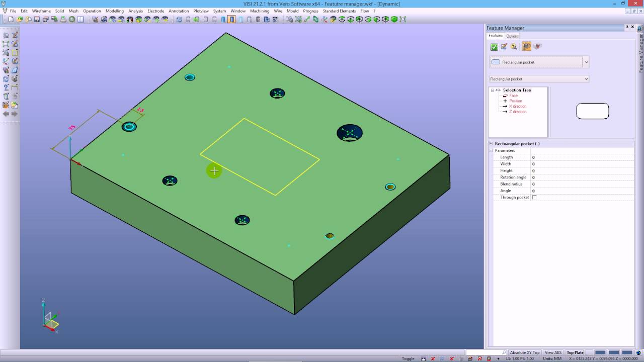Open the Modelling menu
The image size is (644, 362).
click(114, 11)
